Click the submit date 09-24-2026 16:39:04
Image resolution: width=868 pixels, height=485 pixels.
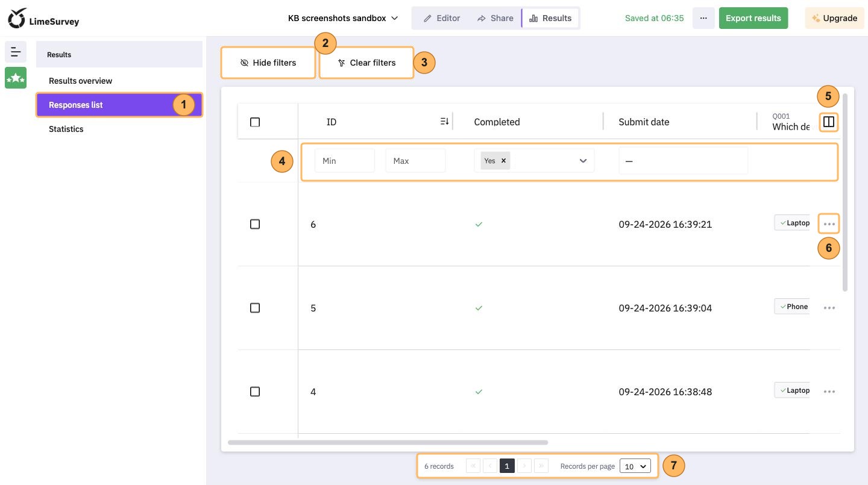pyautogui.click(x=665, y=308)
